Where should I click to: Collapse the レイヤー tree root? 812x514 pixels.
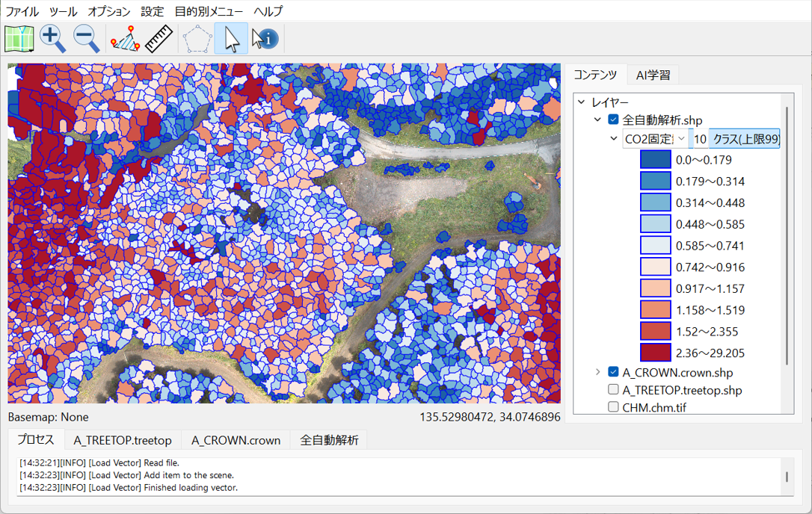point(582,102)
